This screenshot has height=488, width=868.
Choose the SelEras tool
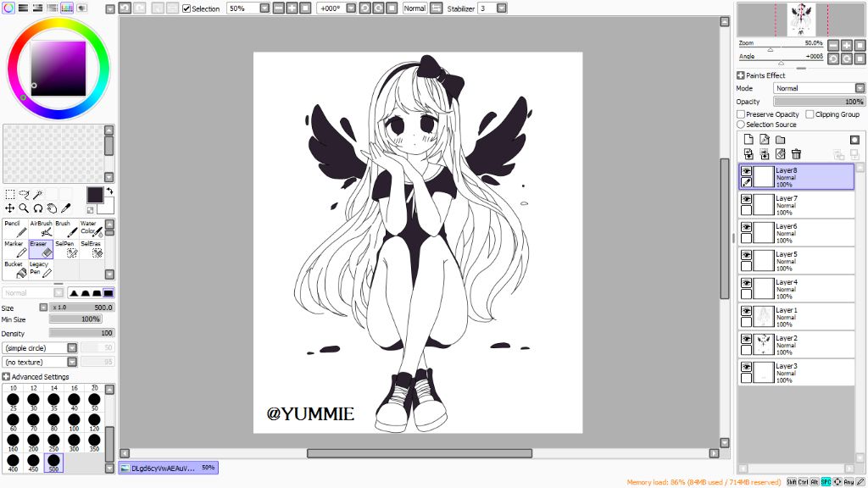click(92, 249)
